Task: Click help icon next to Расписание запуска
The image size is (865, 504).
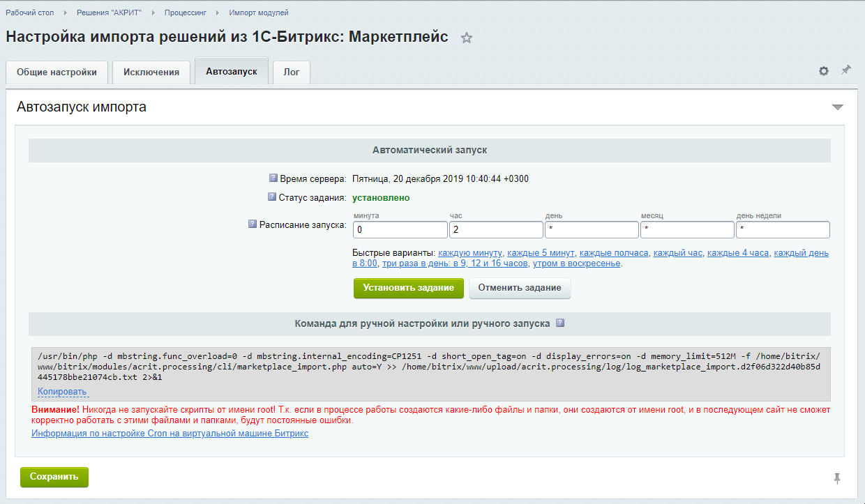Action: point(253,224)
